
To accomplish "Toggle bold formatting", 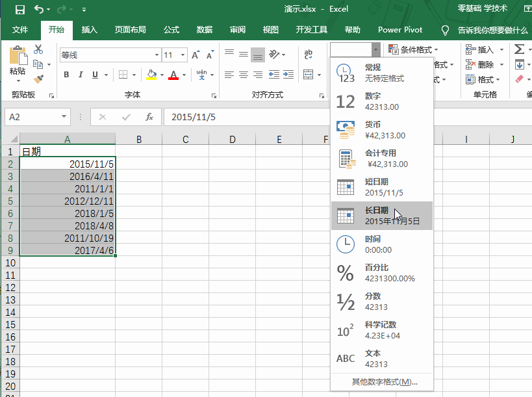I will click(x=66, y=75).
